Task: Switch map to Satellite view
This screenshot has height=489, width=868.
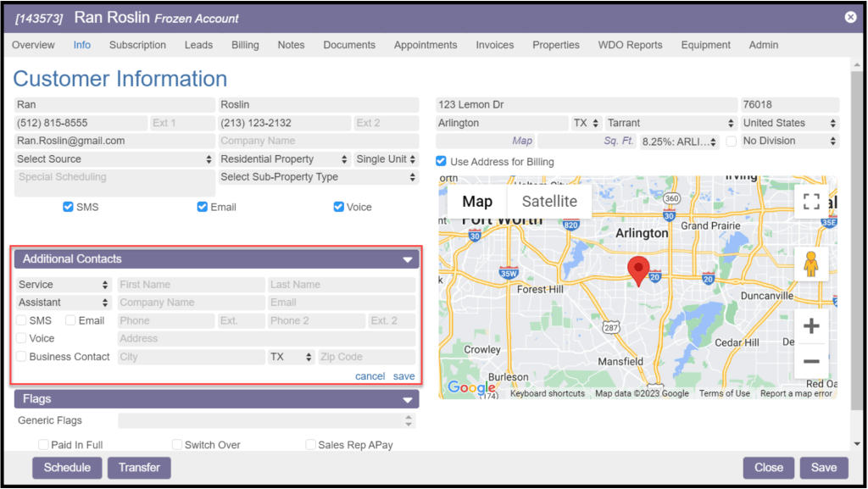Action: (549, 202)
